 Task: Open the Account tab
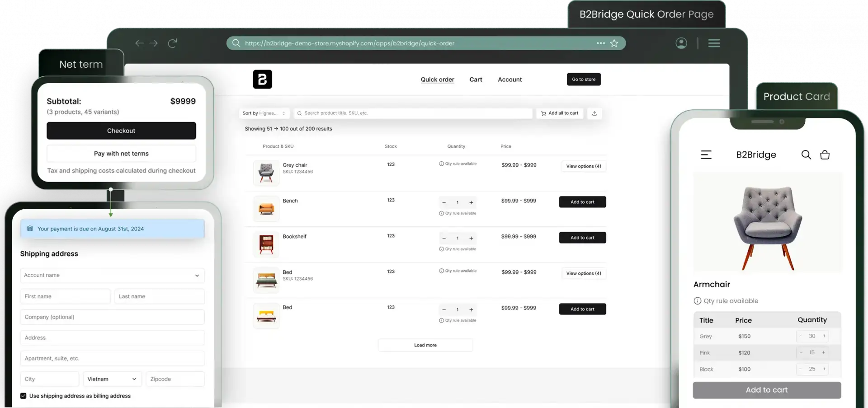(509, 80)
